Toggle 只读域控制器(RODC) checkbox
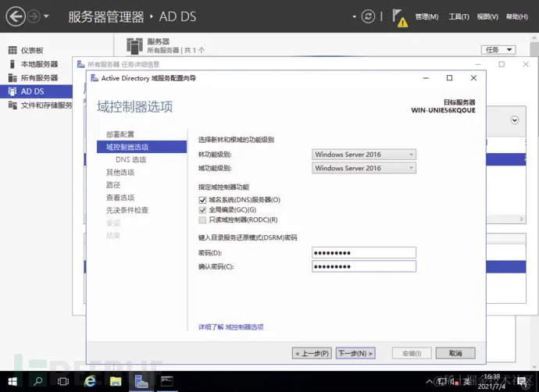539x392 pixels. (x=202, y=220)
